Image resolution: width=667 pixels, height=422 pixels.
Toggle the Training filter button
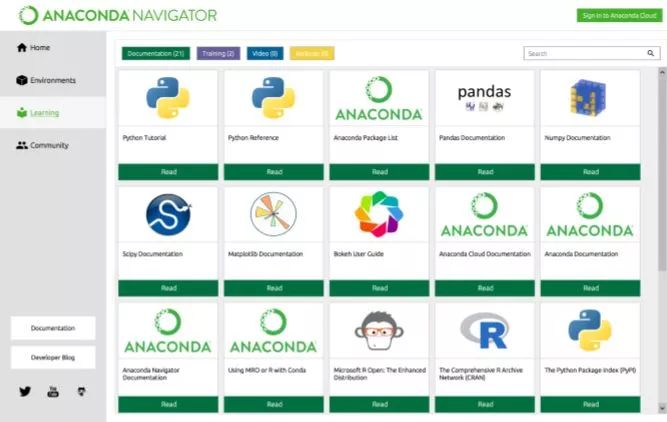(x=218, y=54)
